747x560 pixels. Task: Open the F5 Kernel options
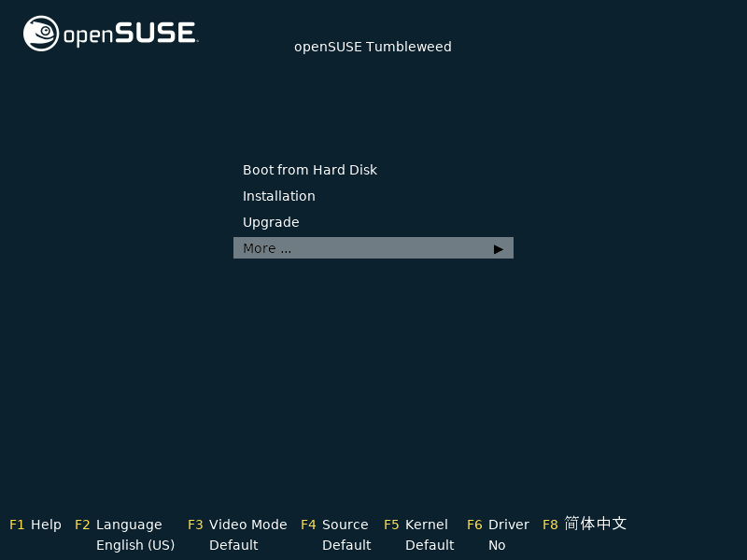click(416, 525)
